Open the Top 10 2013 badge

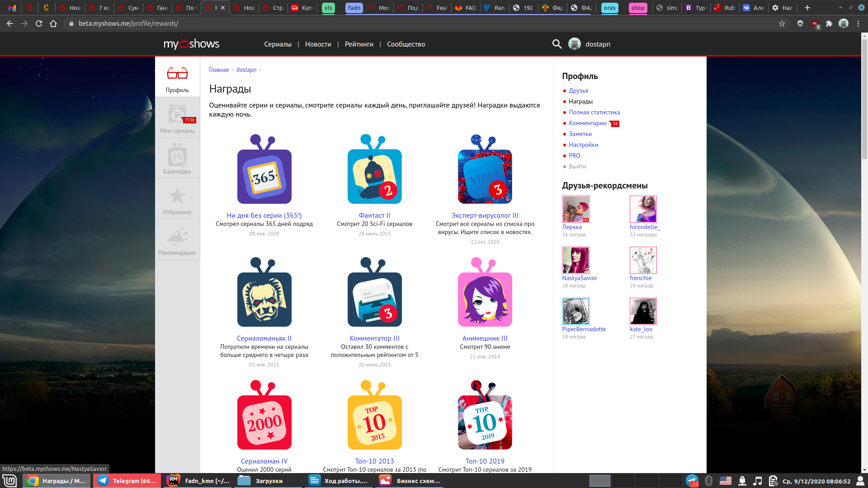pyautogui.click(x=375, y=415)
